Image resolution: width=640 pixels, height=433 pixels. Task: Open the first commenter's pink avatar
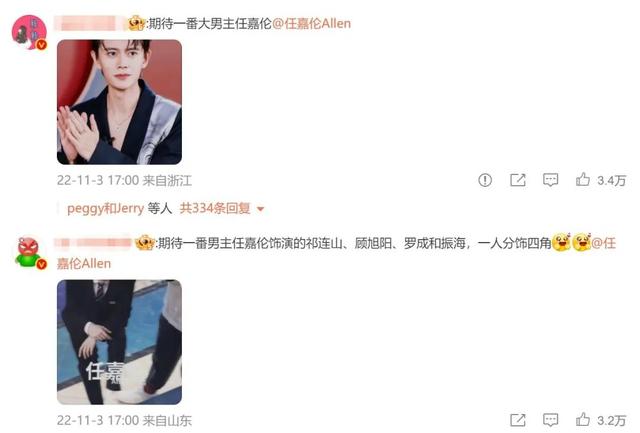(29, 32)
